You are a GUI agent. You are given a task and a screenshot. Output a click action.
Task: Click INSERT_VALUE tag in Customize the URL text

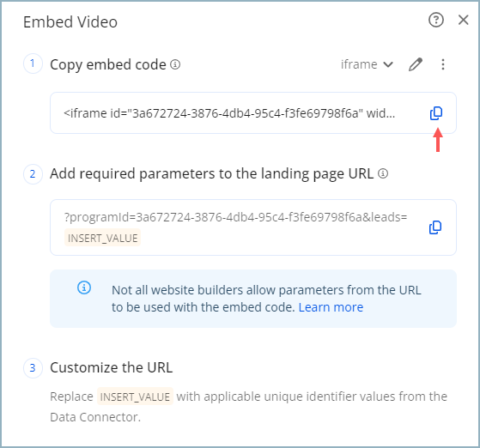pos(135,397)
